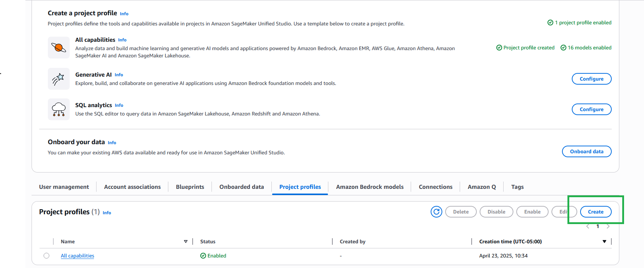Click the "16 models enabled" status text

click(590, 48)
